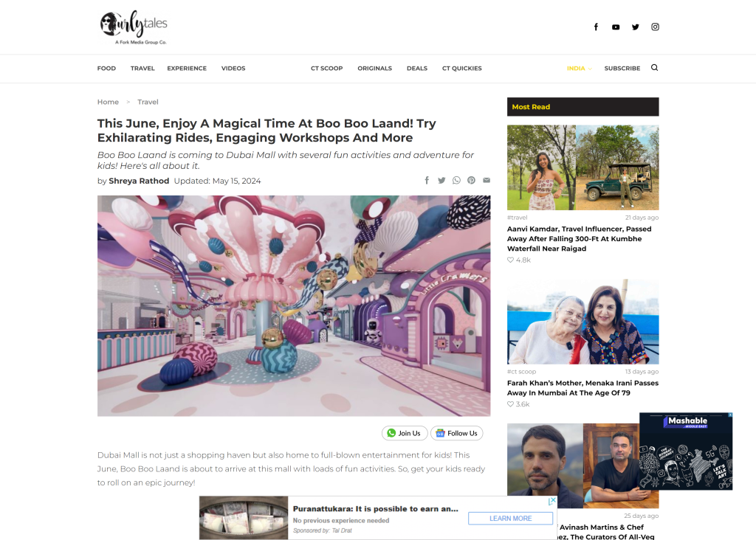Image resolution: width=756 pixels, height=540 pixels.
Task: Click the Follow Us Google News button
Action: pos(456,433)
